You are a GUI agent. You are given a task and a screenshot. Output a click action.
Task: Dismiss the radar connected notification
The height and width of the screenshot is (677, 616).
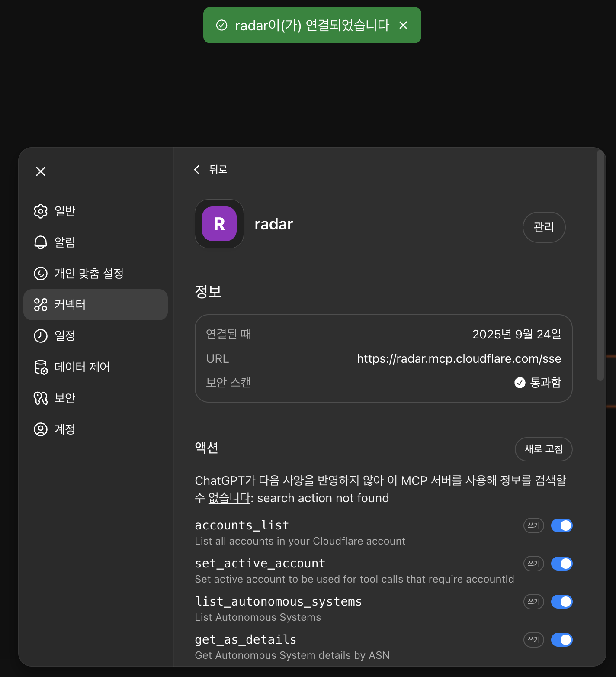pos(403,25)
